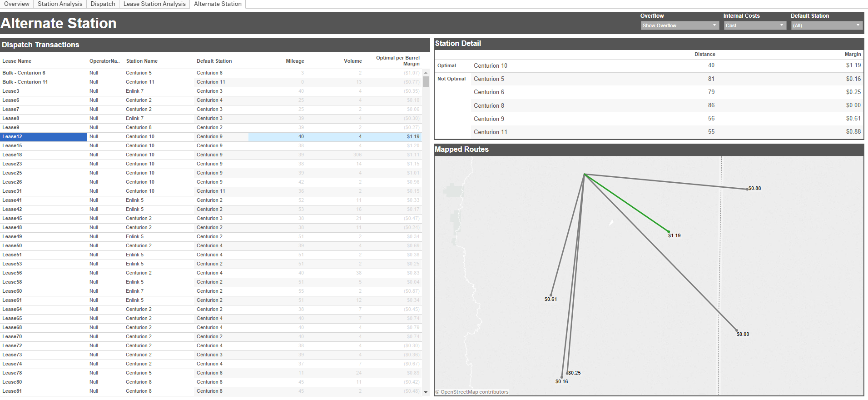Open the Dispatch tab
The width and height of the screenshot is (868, 400).
point(103,4)
